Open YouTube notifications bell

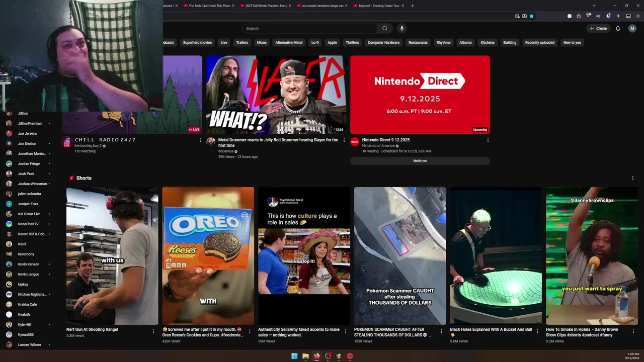[618, 29]
